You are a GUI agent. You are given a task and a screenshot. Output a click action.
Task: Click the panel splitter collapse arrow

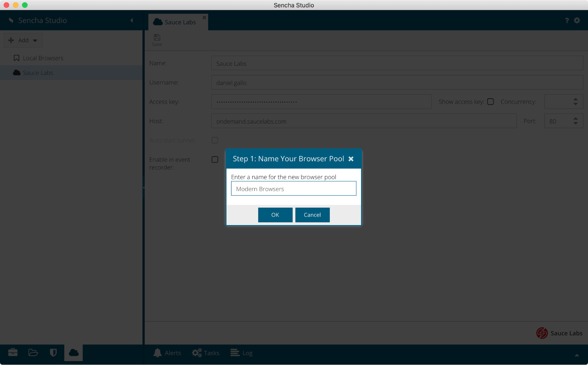(144, 187)
